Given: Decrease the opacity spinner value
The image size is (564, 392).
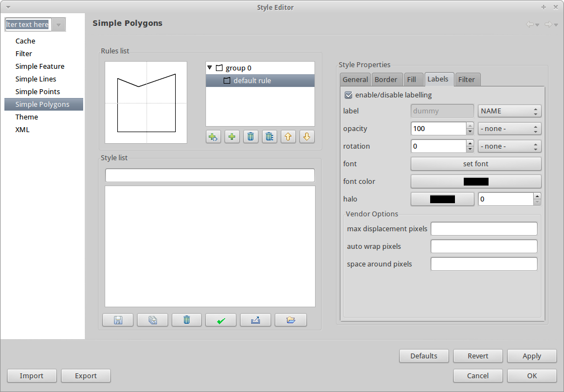Looking at the screenshot, I should coord(470,132).
